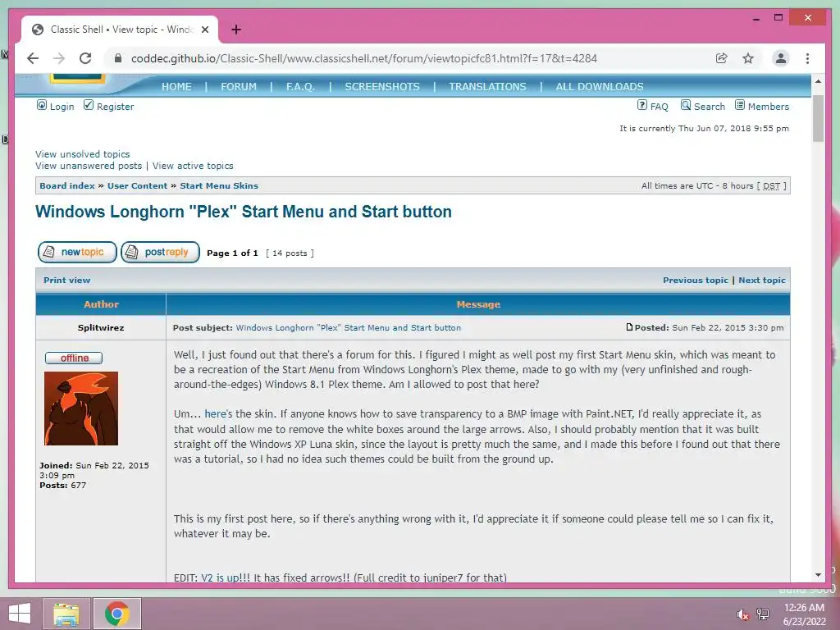Click the address bar URL
The image size is (840, 630).
[363, 58]
